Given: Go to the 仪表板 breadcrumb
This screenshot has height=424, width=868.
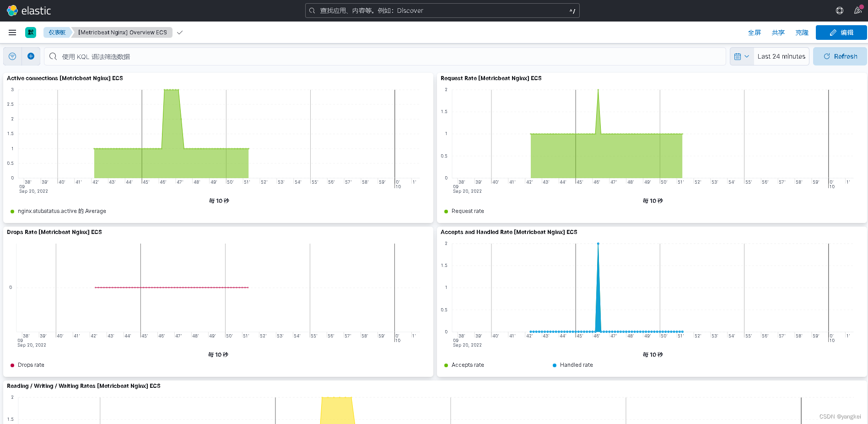Looking at the screenshot, I should click(x=57, y=33).
